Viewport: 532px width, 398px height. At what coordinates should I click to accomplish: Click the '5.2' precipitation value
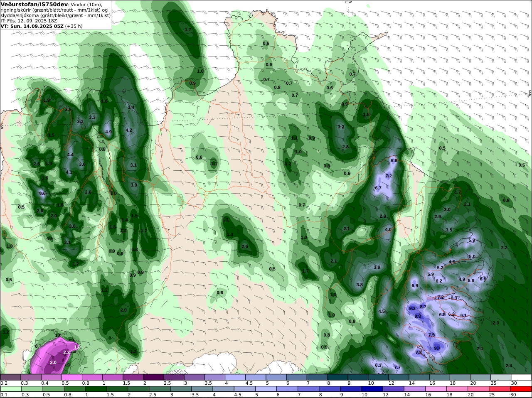[x=440, y=268]
